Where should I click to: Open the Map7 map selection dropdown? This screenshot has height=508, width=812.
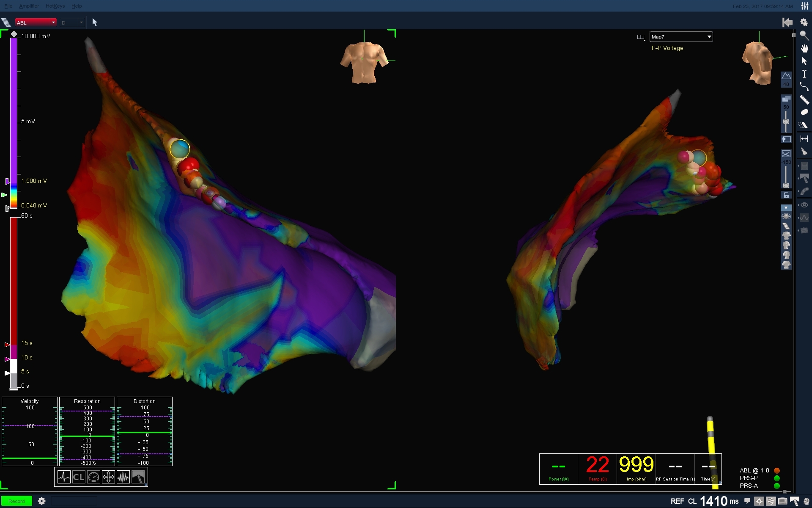709,37
